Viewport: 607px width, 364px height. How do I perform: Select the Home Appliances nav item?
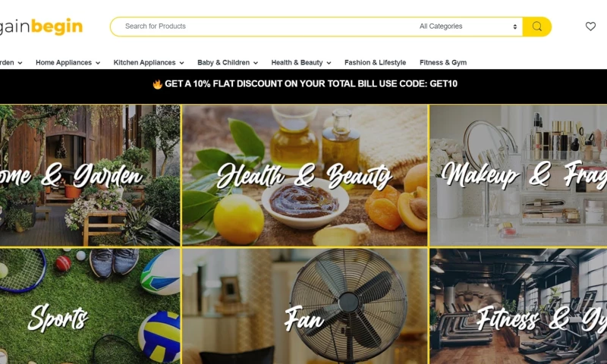pyautogui.click(x=64, y=62)
